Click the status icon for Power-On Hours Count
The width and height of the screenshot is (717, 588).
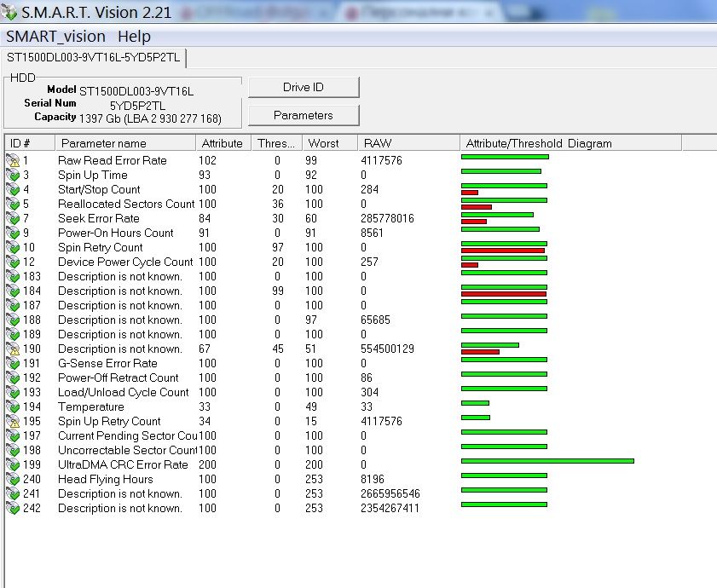13,233
